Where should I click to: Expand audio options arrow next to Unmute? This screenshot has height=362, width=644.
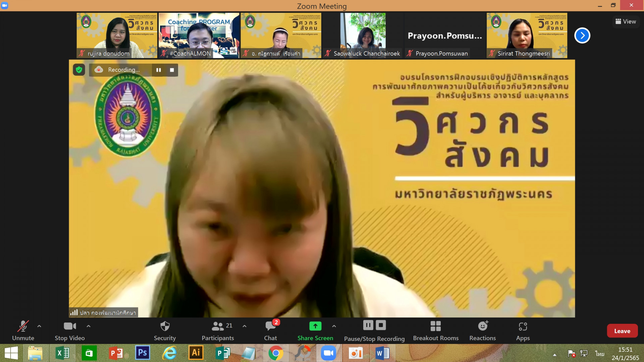39,326
